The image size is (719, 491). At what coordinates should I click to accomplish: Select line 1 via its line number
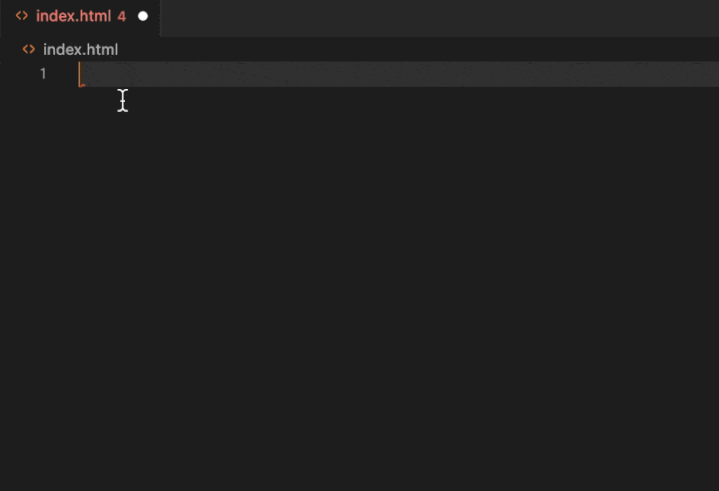point(43,74)
